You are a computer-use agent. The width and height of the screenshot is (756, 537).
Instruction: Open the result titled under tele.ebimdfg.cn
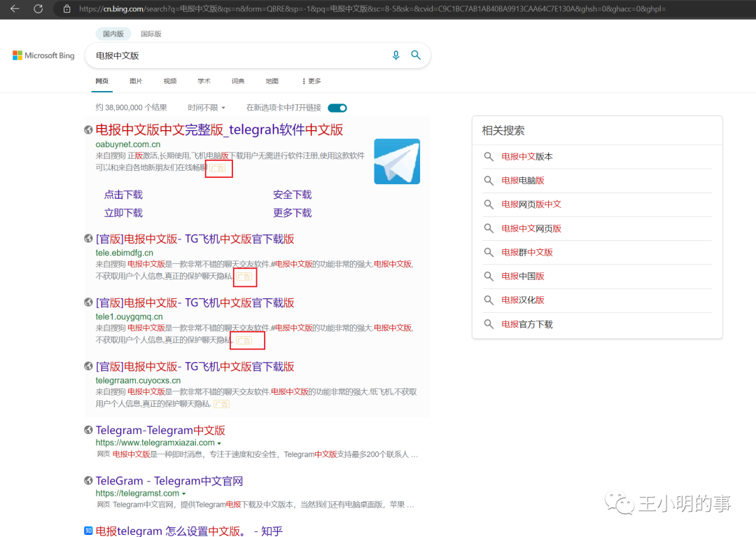[195, 239]
